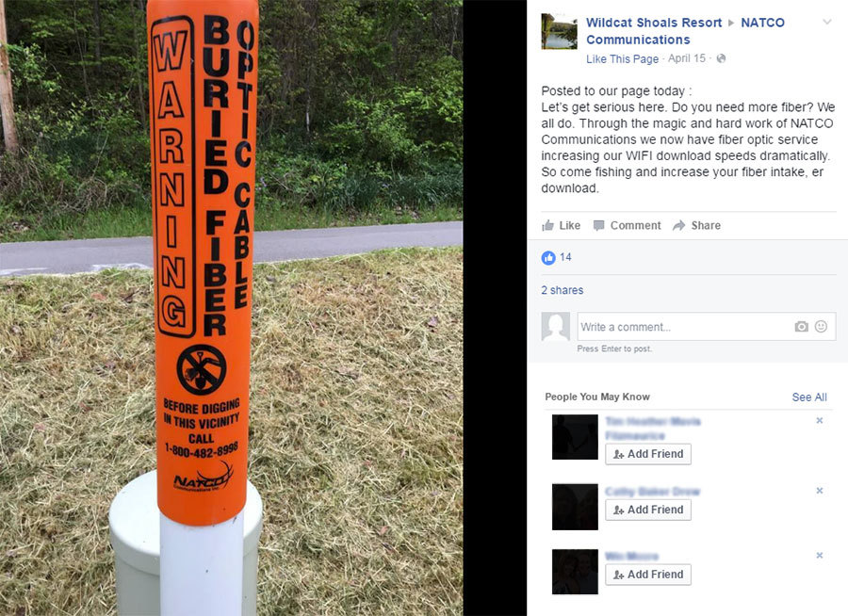
Task: Open the See All suggestions link
Action: point(809,397)
